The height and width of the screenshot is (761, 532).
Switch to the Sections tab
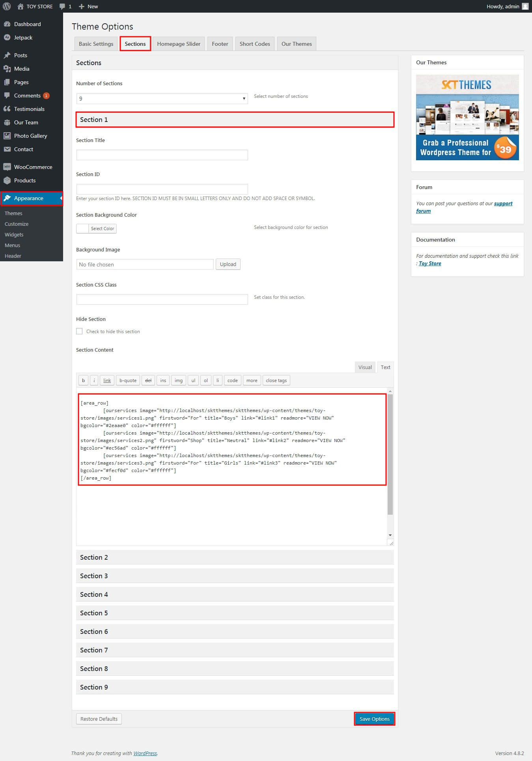[135, 44]
